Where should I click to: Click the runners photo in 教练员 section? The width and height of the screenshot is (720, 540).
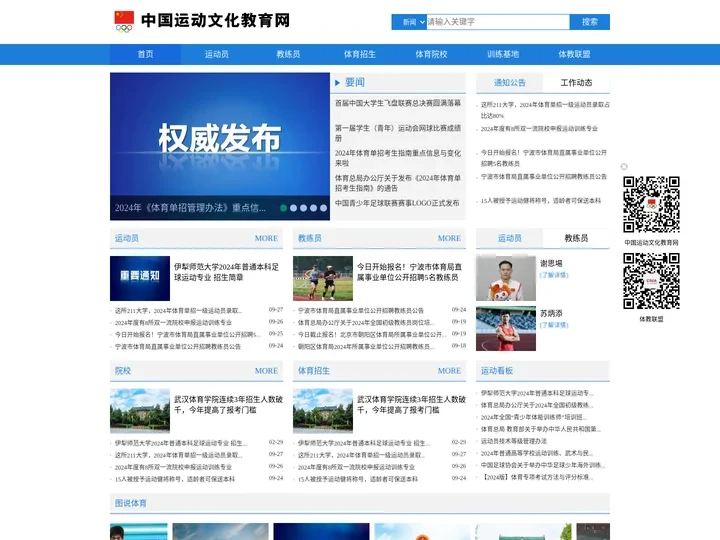pyautogui.click(x=323, y=278)
